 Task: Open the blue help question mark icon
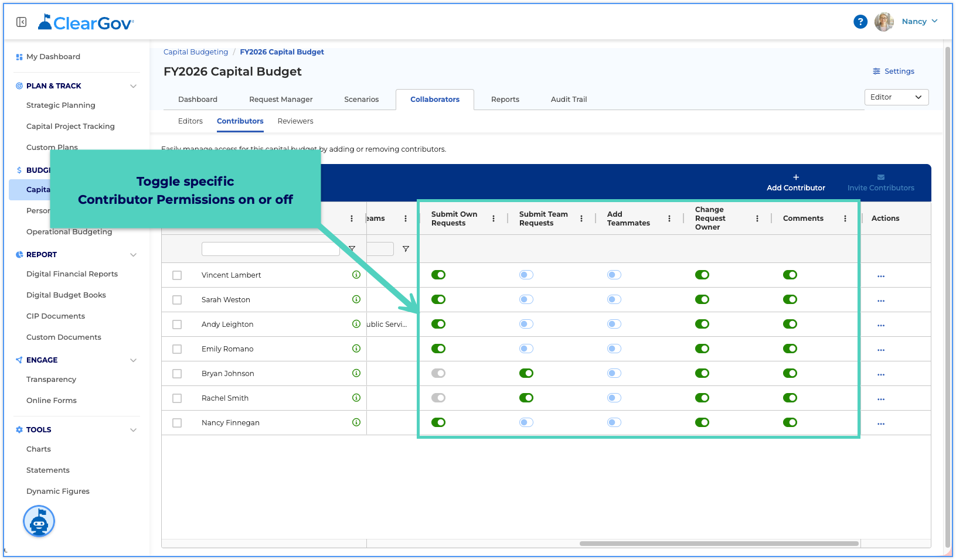click(860, 22)
